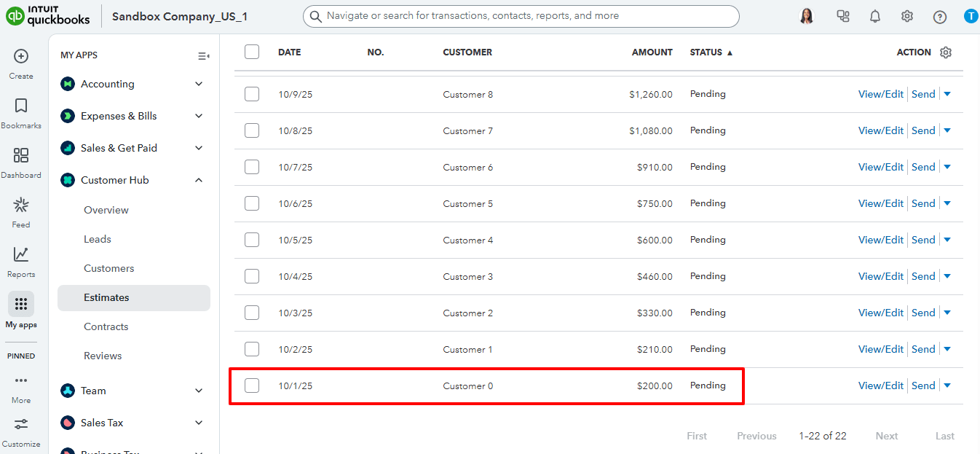This screenshot has height=454, width=980.
Task: Open Contracts in Customer Hub menu
Action: click(x=106, y=326)
